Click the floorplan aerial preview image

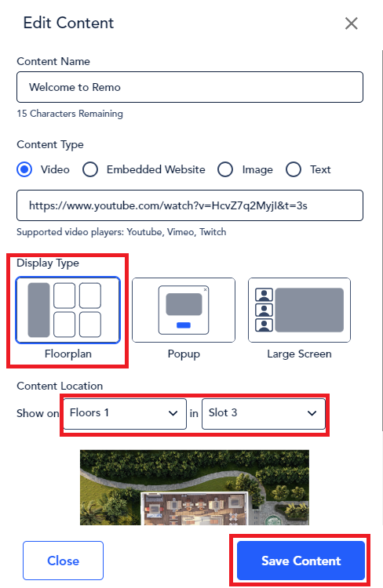(195, 487)
